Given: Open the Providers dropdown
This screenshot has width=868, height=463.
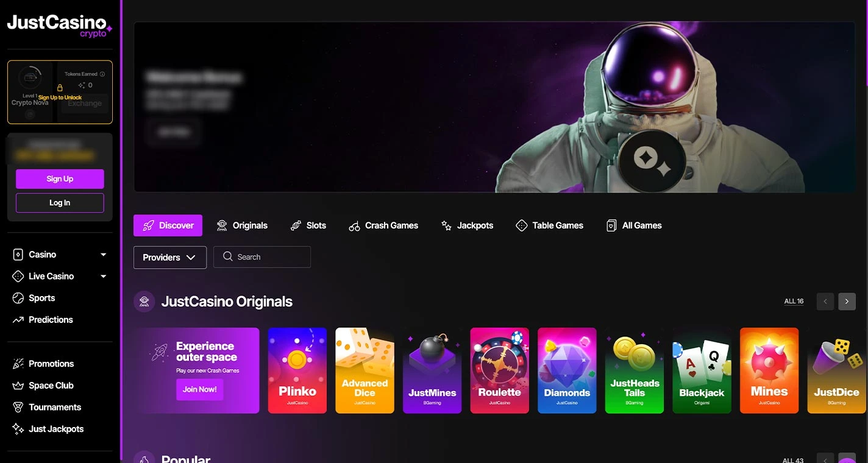Looking at the screenshot, I should click(x=170, y=257).
